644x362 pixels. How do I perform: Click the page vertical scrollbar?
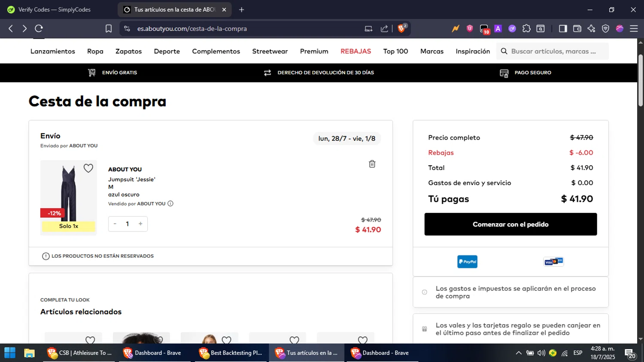click(x=641, y=80)
